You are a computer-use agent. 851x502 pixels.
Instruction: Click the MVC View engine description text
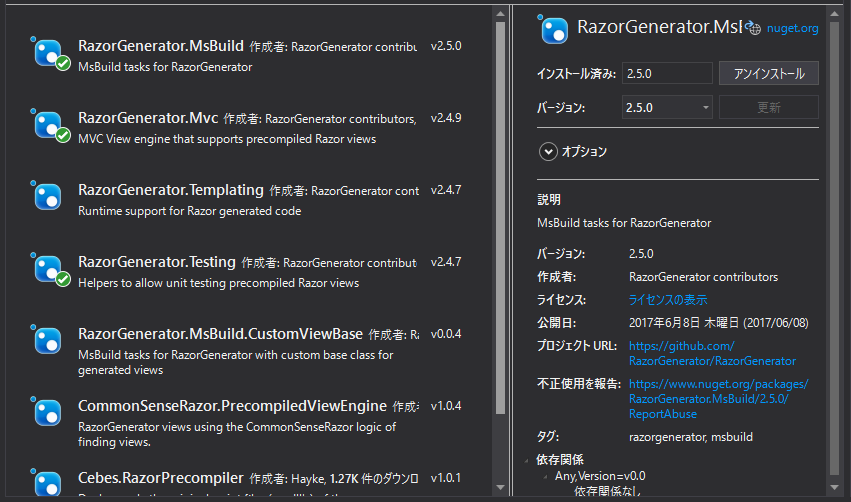[227, 139]
